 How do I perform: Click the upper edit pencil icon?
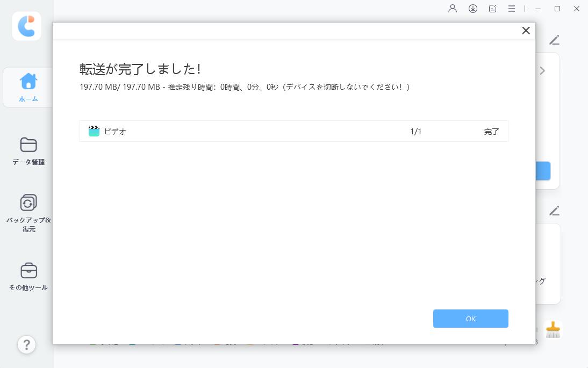point(554,40)
